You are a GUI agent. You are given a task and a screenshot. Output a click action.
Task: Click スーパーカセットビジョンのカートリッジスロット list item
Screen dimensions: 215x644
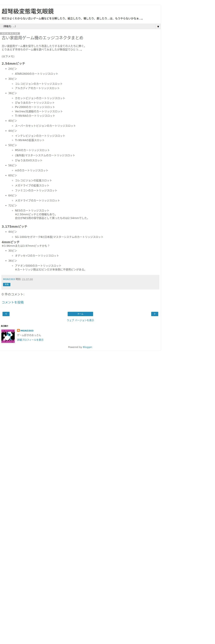[x=45, y=126]
